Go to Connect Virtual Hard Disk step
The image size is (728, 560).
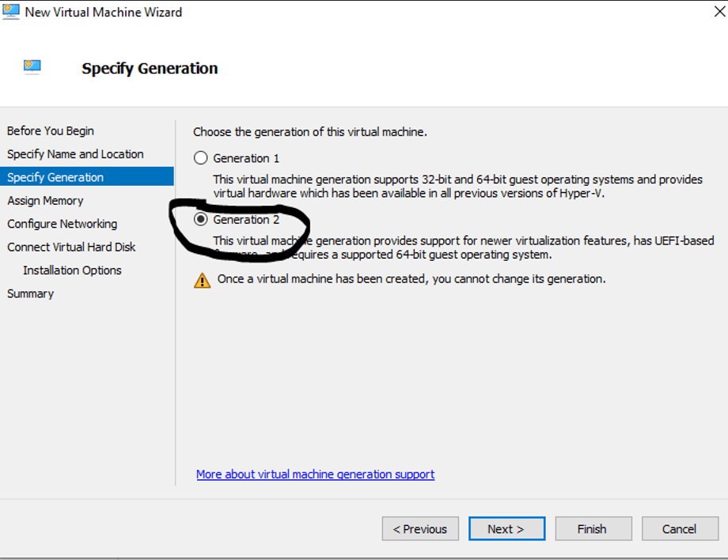pyautogui.click(x=71, y=247)
